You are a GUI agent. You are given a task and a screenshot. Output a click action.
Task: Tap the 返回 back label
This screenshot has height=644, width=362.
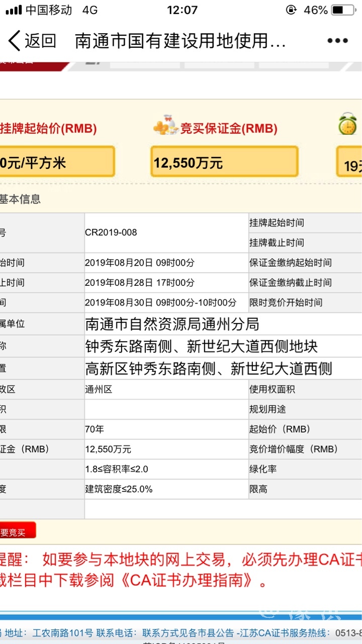coord(40,41)
